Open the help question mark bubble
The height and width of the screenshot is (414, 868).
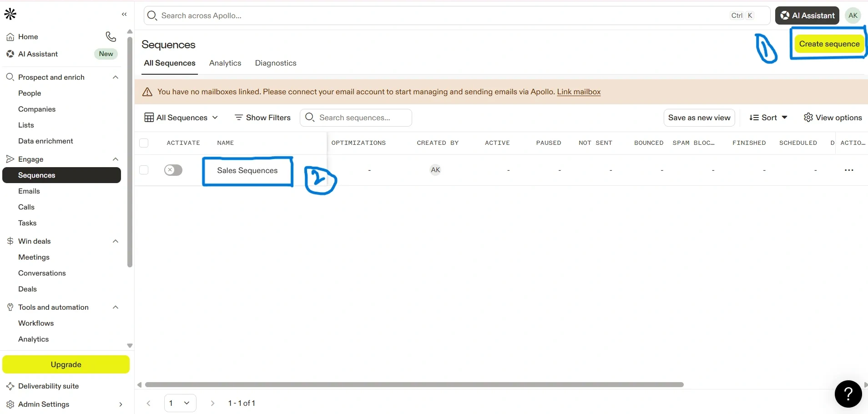(848, 394)
